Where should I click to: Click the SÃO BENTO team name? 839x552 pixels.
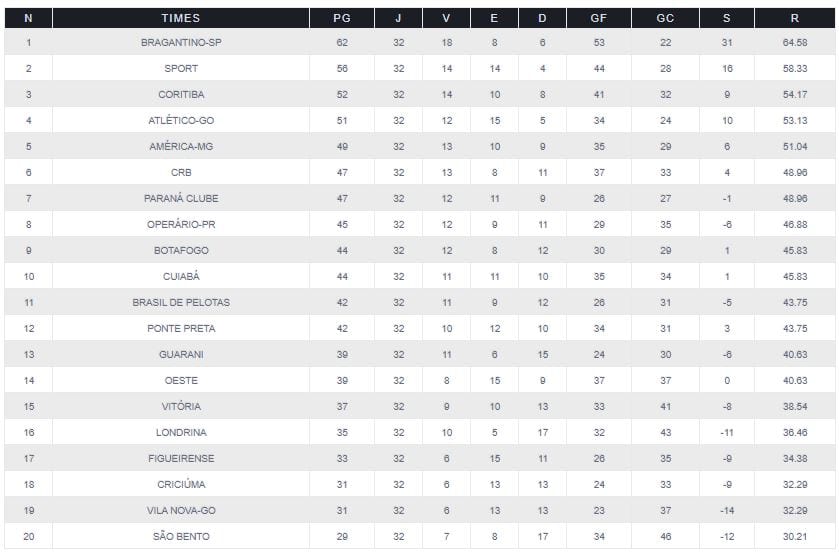click(181, 537)
